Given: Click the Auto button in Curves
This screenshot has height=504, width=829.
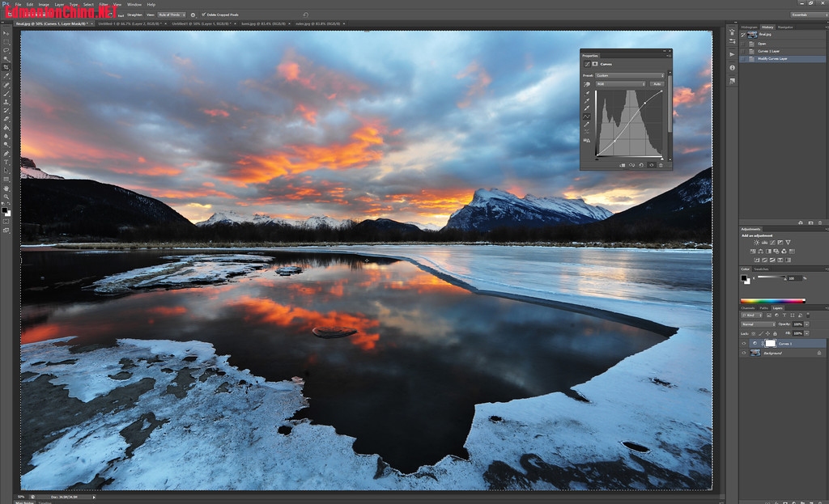Looking at the screenshot, I should pyautogui.click(x=657, y=83).
